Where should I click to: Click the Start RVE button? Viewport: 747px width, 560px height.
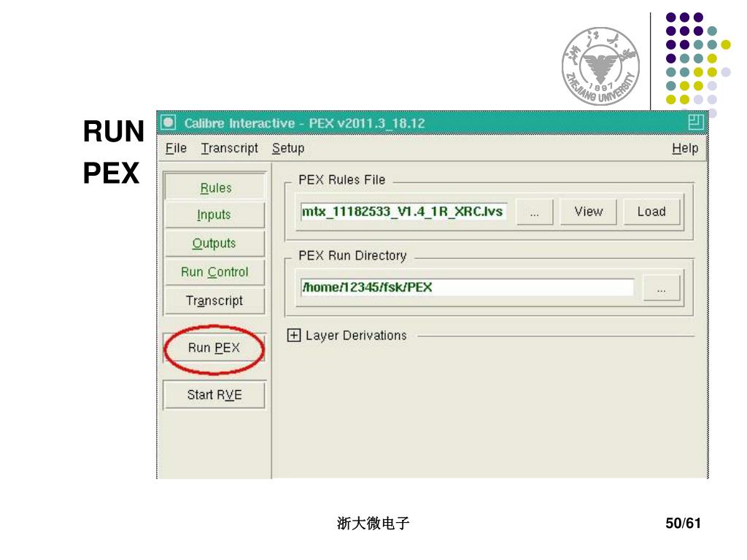(214, 394)
